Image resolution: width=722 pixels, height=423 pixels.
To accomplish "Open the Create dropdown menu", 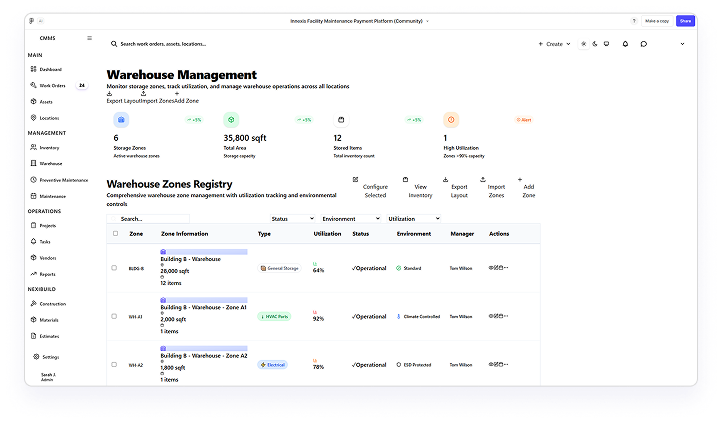I will click(555, 44).
